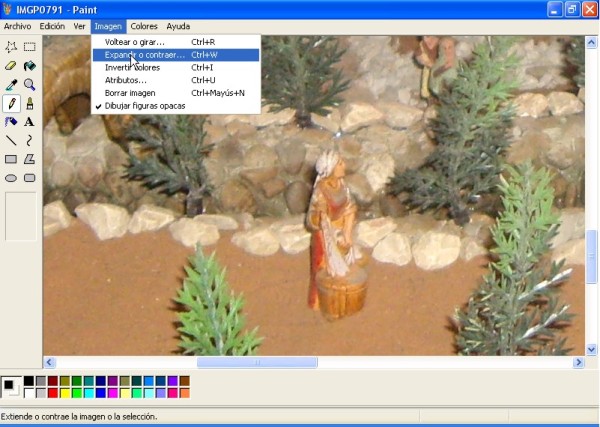Pick the Curve tool
The height and width of the screenshot is (427, 600).
(x=30, y=141)
